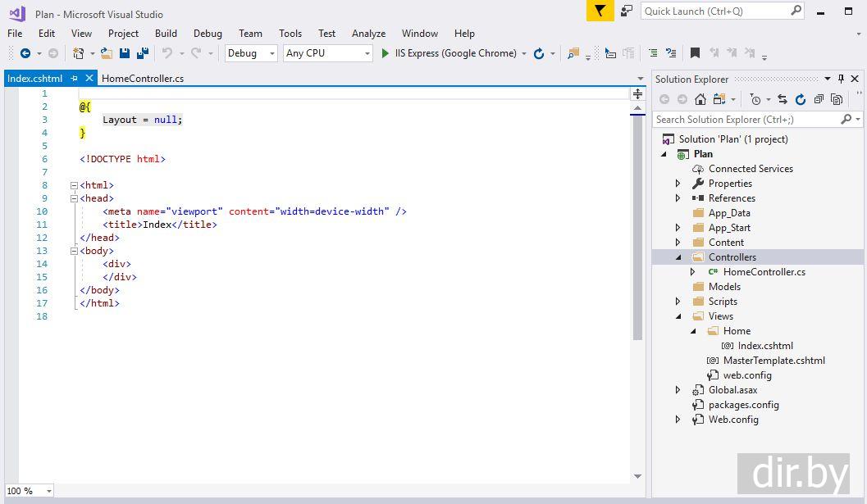
Task: Toggle pin on Index.cshtml tab
Action: [x=74, y=79]
